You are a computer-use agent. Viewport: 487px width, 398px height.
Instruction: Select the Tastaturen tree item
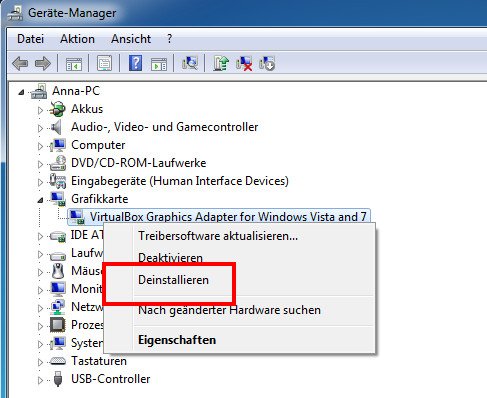99,361
